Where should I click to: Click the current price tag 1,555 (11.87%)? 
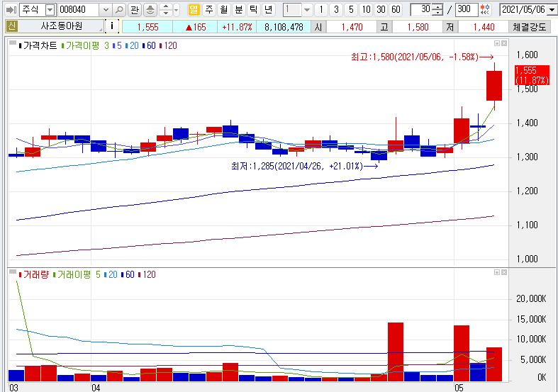(532, 75)
